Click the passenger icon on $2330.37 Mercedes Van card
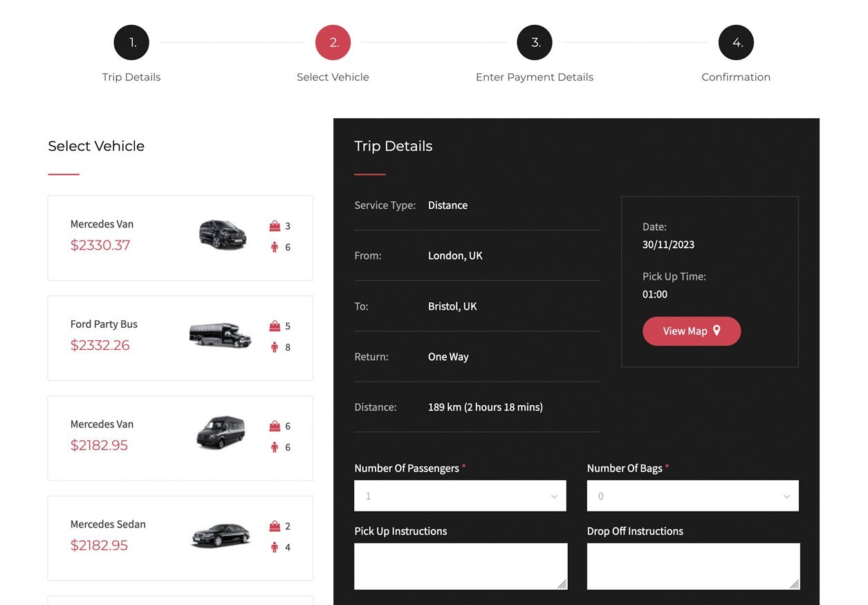Image resolution: width=868 pixels, height=605 pixels. click(275, 247)
